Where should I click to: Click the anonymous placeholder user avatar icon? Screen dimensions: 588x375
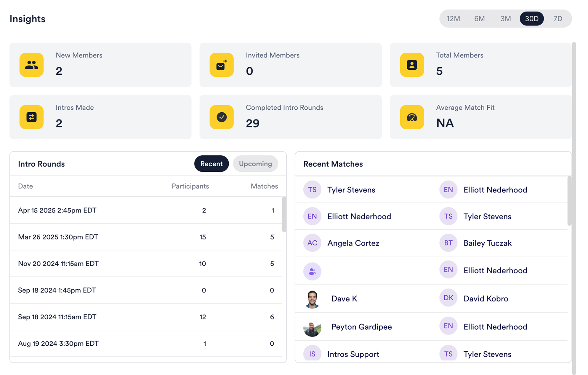312,271
